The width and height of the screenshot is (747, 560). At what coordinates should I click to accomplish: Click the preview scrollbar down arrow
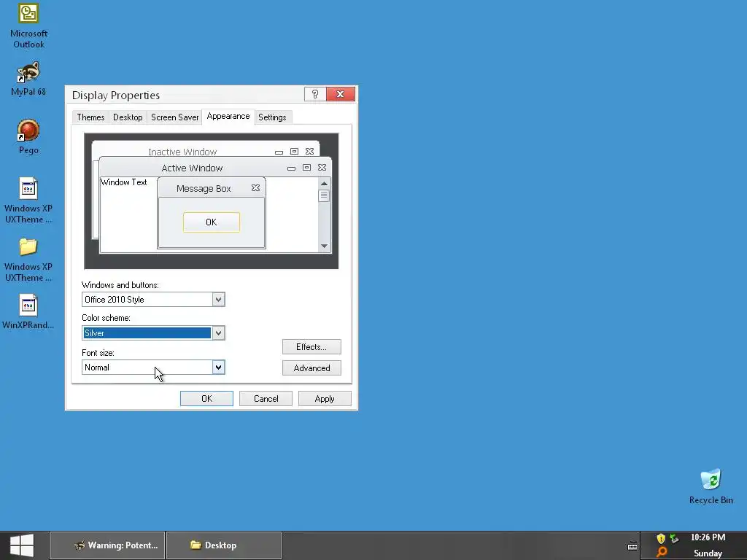pos(324,246)
